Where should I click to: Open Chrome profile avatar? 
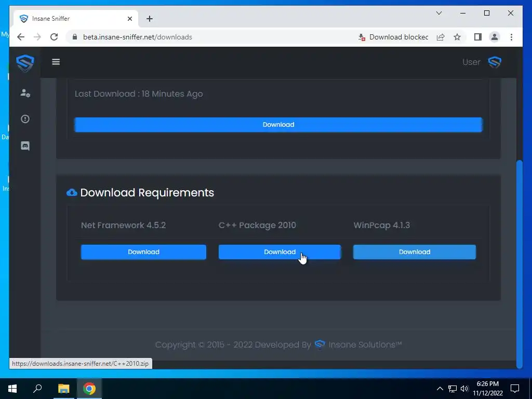pyautogui.click(x=495, y=37)
